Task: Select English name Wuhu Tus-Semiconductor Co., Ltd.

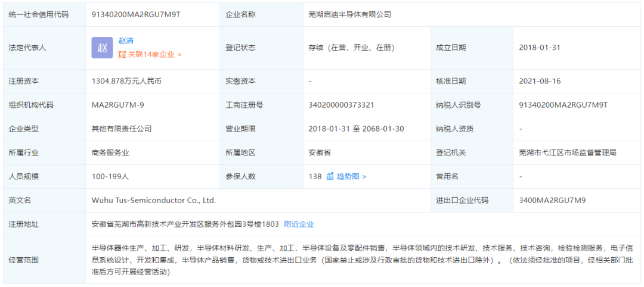Action: (x=154, y=201)
